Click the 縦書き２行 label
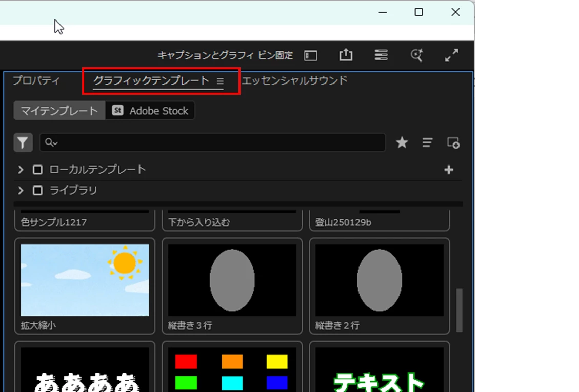 337,325
